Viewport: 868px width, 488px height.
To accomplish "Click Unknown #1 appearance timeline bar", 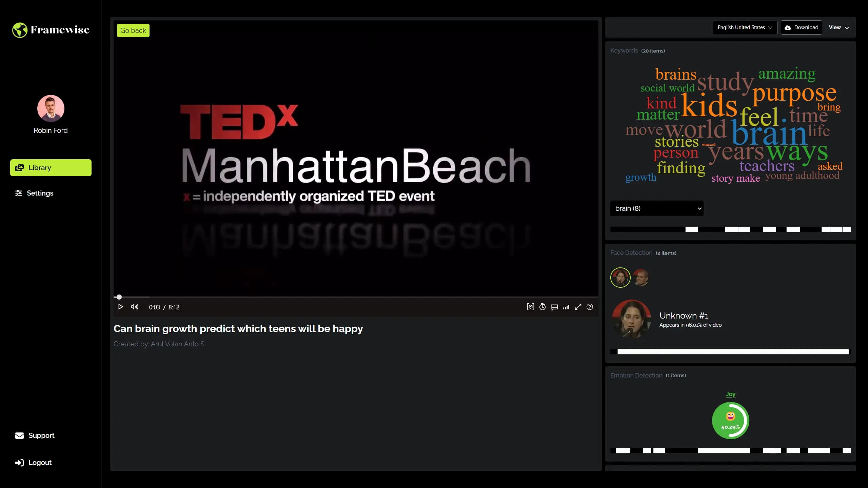I will (733, 352).
